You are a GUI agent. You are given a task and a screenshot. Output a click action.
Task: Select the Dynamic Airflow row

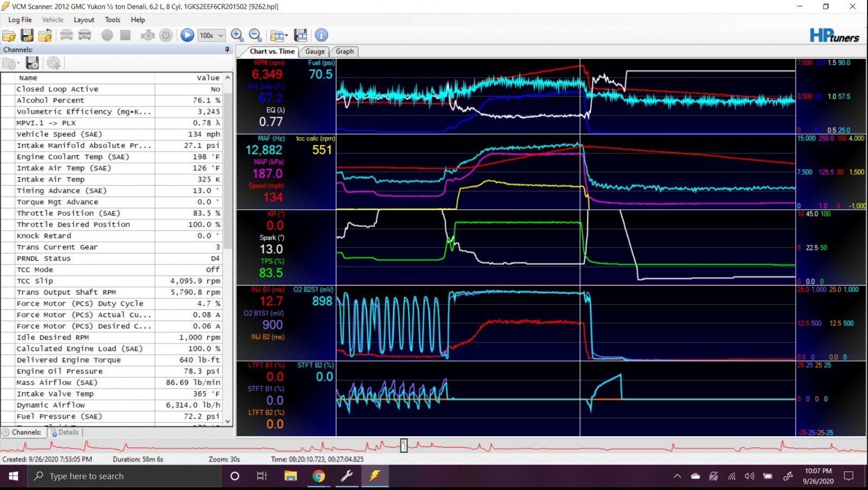112,405
